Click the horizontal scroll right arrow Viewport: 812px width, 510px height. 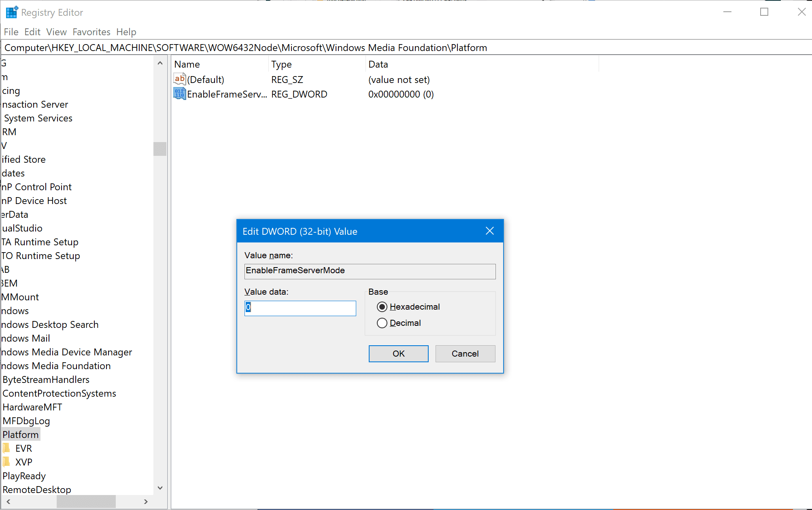pos(146,501)
